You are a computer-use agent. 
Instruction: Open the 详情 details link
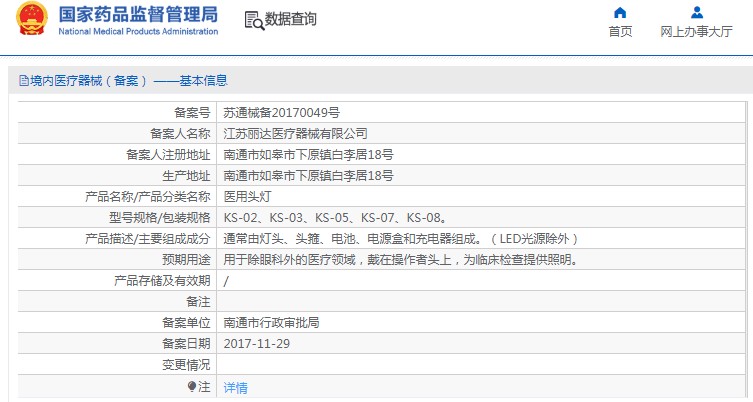235,387
